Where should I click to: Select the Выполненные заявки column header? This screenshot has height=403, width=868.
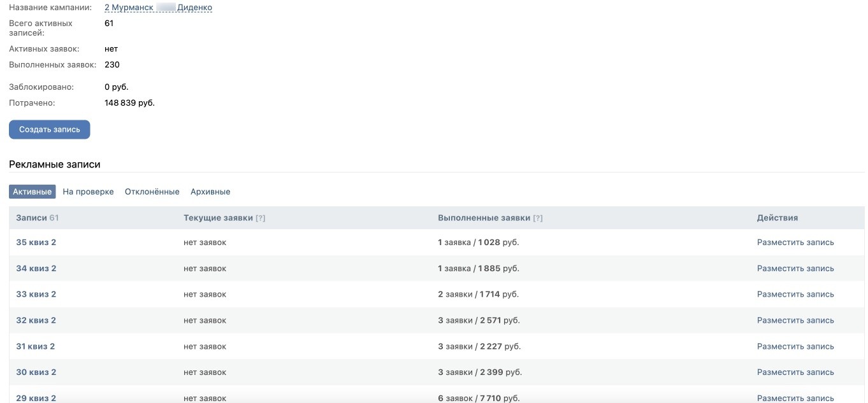coord(484,218)
